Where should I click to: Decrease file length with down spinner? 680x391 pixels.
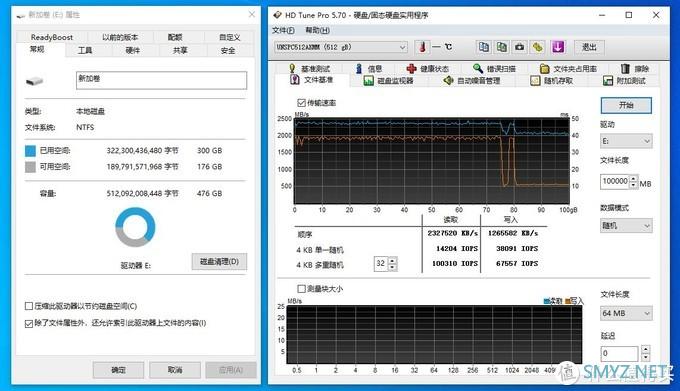pyautogui.click(x=634, y=185)
